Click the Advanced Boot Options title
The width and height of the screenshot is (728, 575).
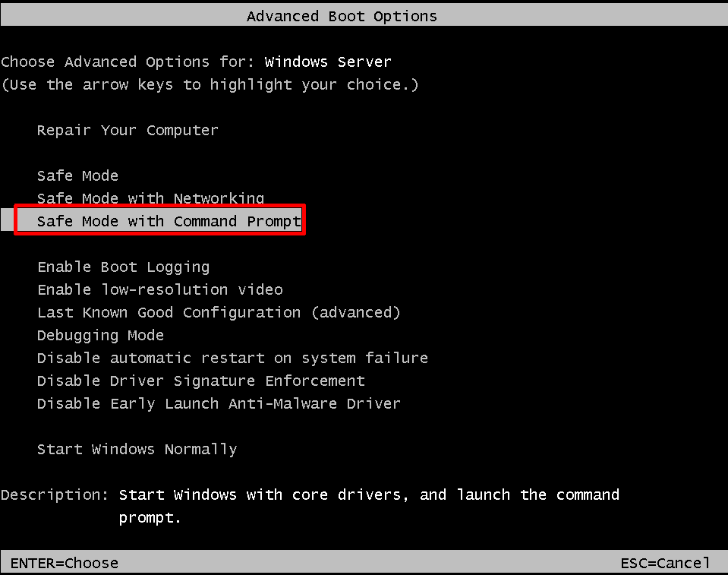pos(342,15)
